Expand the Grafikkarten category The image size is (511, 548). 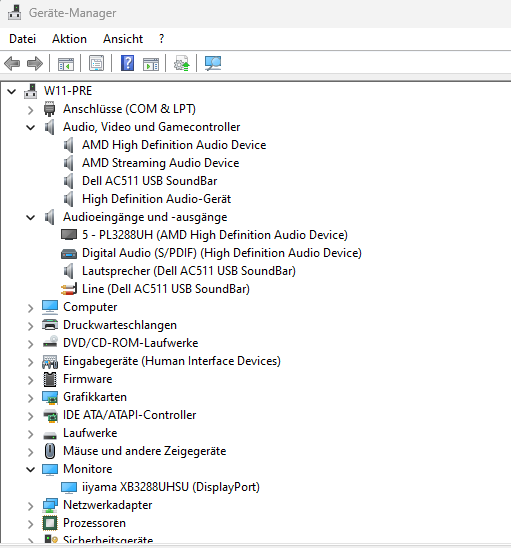pos(31,398)
